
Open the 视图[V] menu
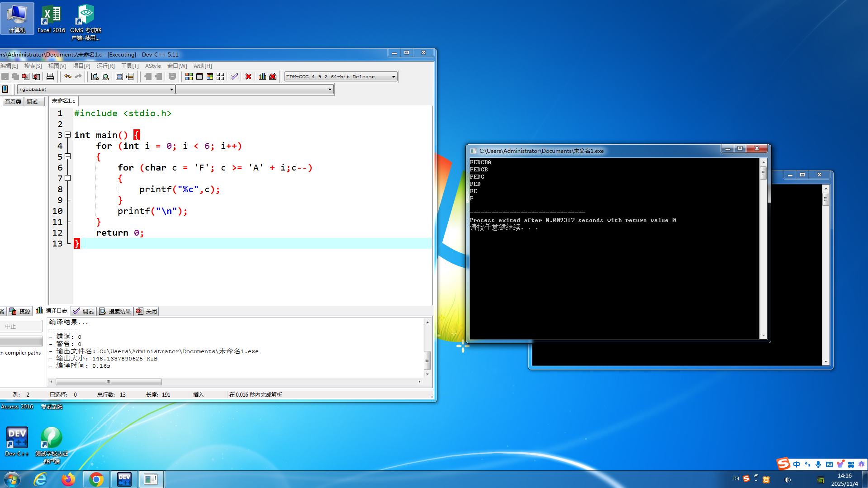click(x=57, y=66)
